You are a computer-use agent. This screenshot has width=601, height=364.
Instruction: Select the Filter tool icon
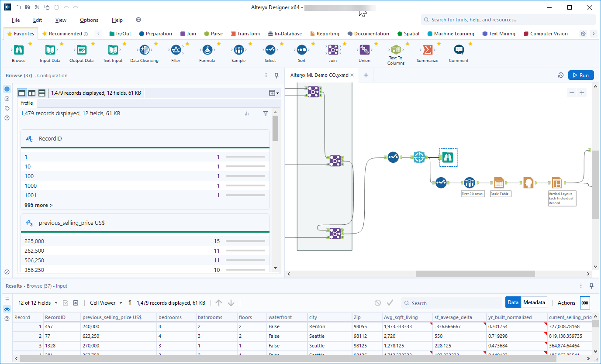176,50
